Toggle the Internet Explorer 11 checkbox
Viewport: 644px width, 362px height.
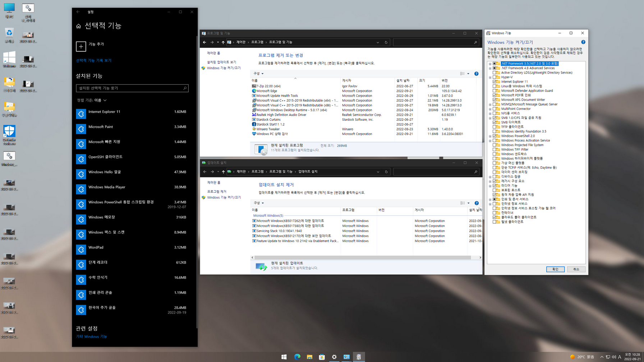tap(494, 82)
